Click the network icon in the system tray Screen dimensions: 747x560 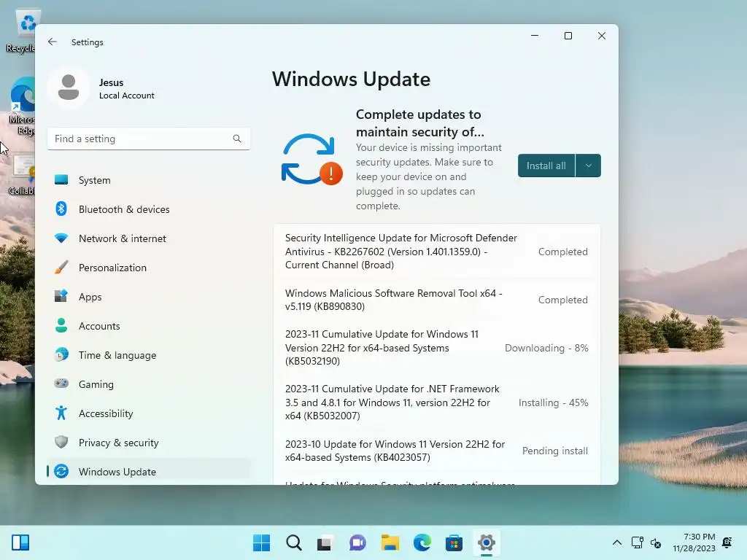(x=637, y=542)
